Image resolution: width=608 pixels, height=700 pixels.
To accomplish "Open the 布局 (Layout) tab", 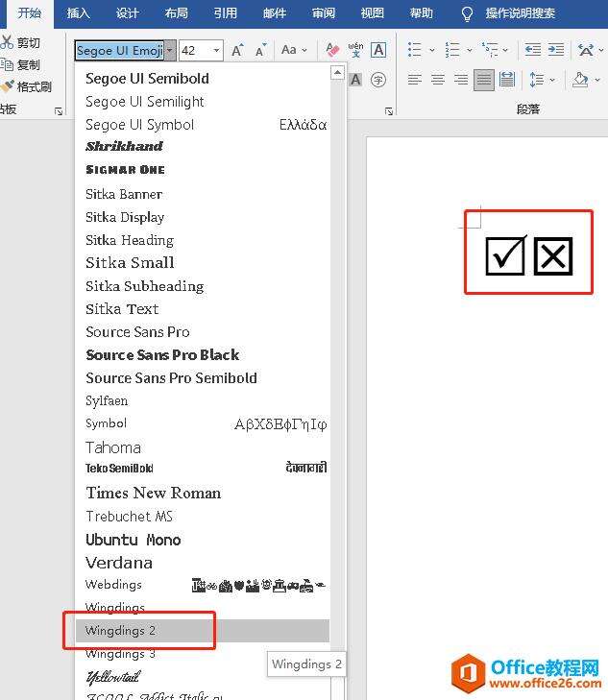I will (177, 13).
